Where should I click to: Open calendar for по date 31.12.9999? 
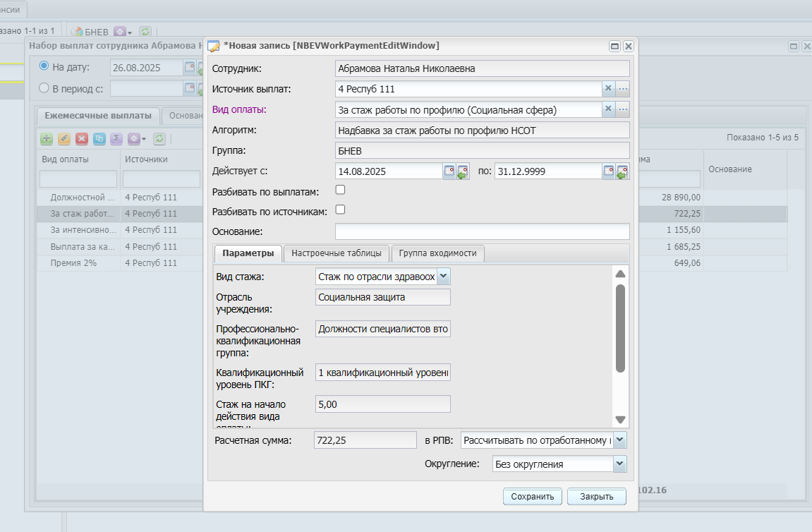click(609, 171)
